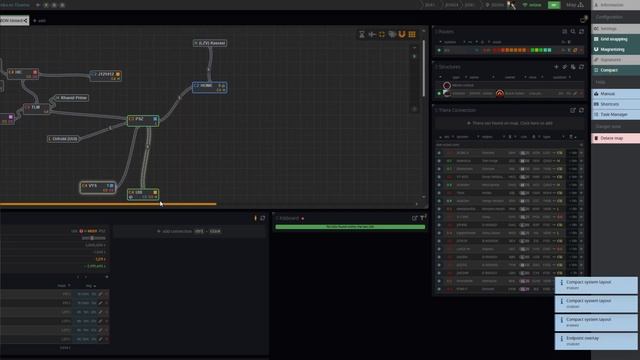Click the add-map tab next to the Island tab
640x360 pixels.
tap(40, 20)
